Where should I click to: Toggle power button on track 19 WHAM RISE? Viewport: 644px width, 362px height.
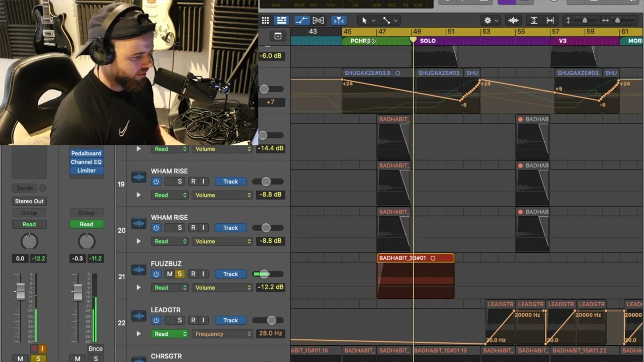pyautogui.click(x=156, y=182)
